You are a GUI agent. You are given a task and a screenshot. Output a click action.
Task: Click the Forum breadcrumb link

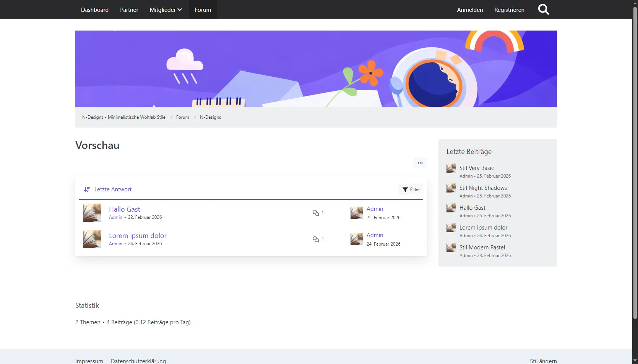pos(182,117)
